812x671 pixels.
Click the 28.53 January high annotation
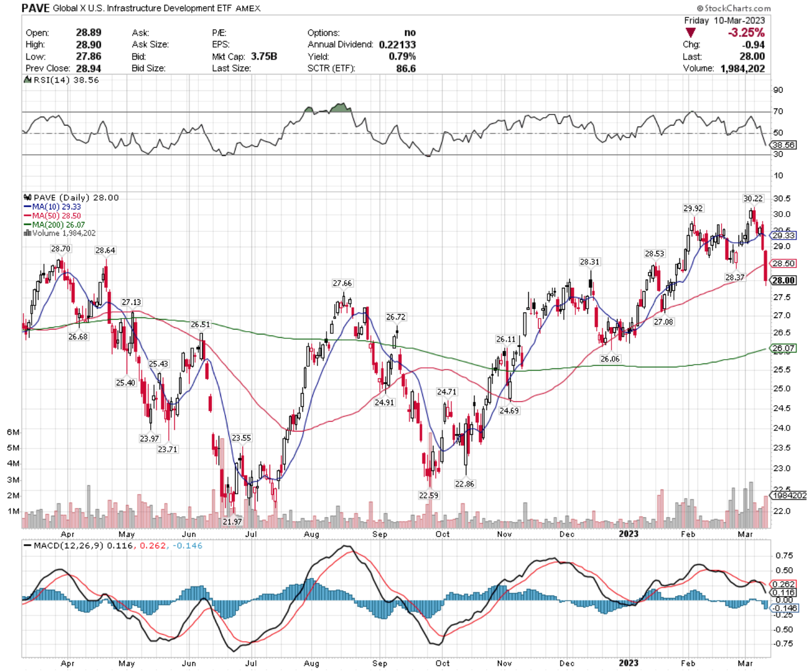click(x=654, y=254)
